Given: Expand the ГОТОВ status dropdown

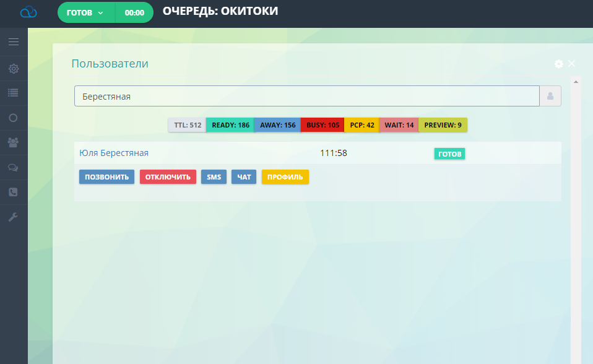Looking at the screenshot, I should pyautogui.click(x=85, y=12).
